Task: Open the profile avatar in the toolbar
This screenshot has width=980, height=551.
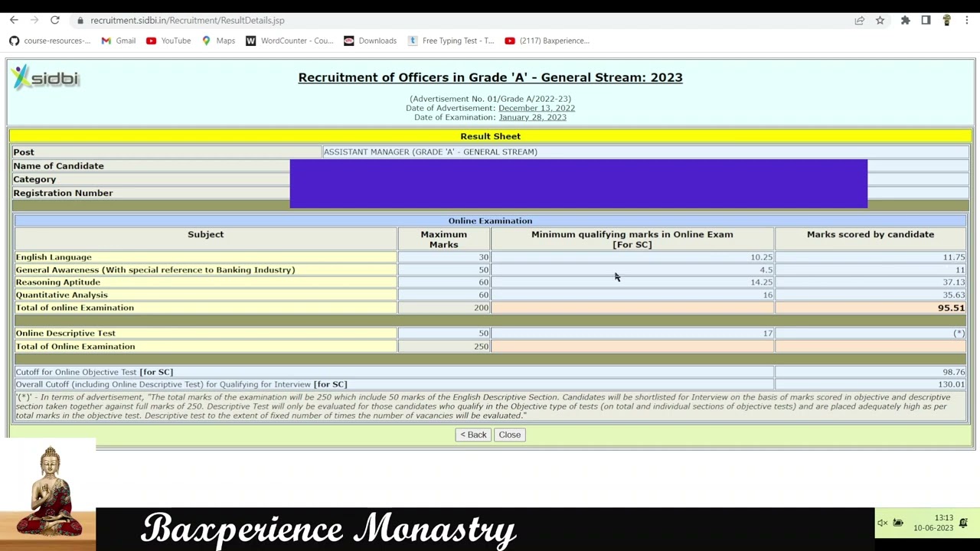Action: [x=947, y=21]
